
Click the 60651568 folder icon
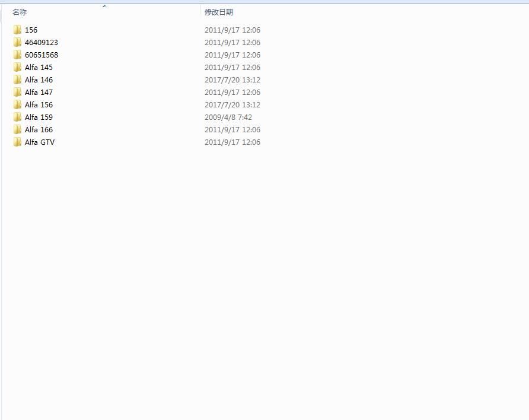tap(18, 55)
